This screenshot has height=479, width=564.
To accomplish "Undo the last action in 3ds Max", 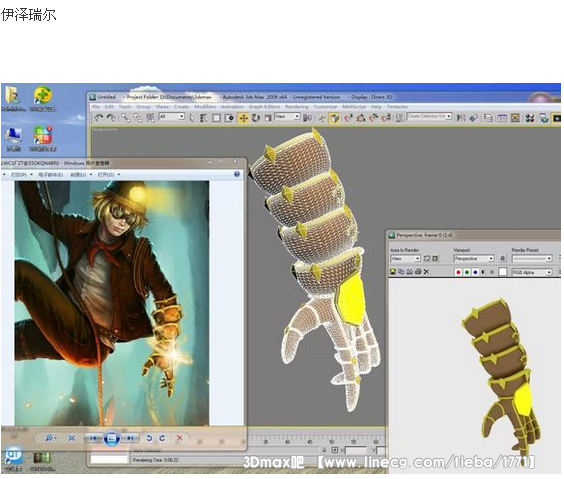I will point(99,118).
